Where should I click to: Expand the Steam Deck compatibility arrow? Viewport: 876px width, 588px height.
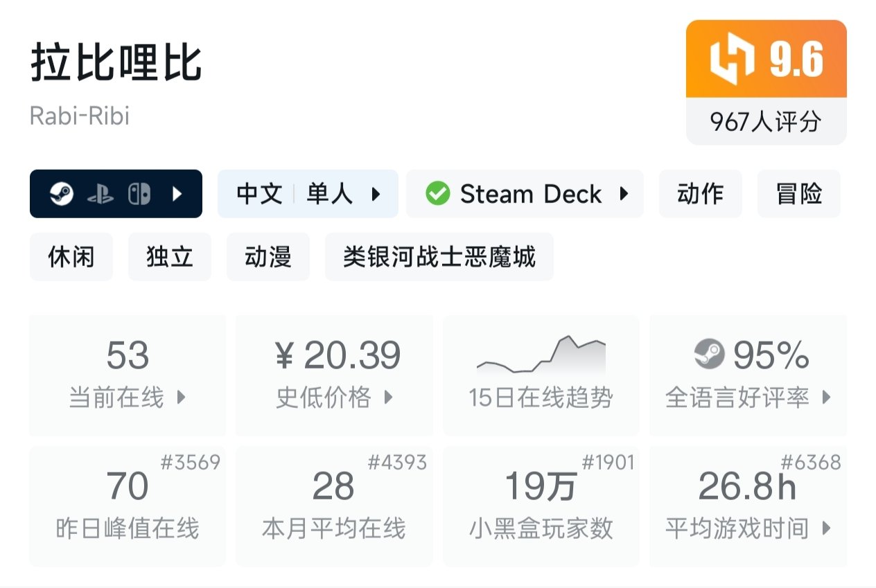pyautogui.click(x=624, y=194)
